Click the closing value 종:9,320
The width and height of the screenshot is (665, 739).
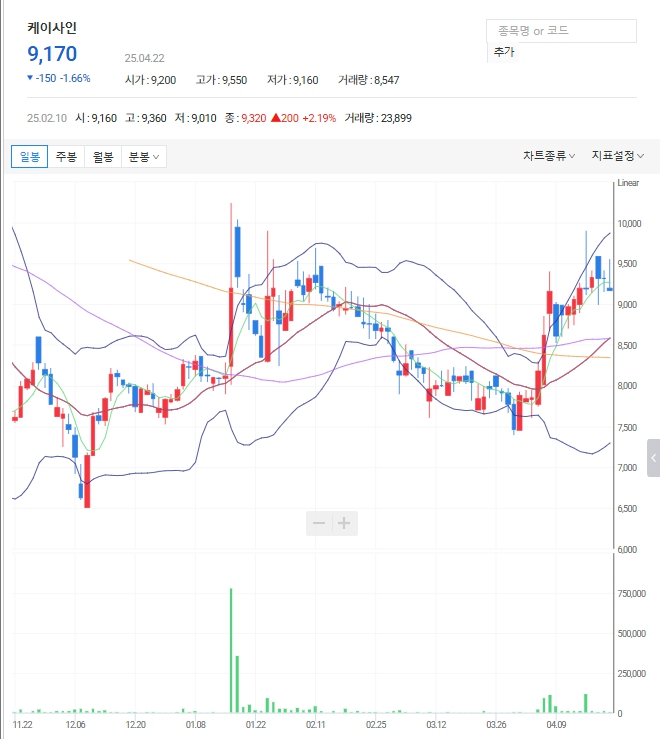pos(246,118)
